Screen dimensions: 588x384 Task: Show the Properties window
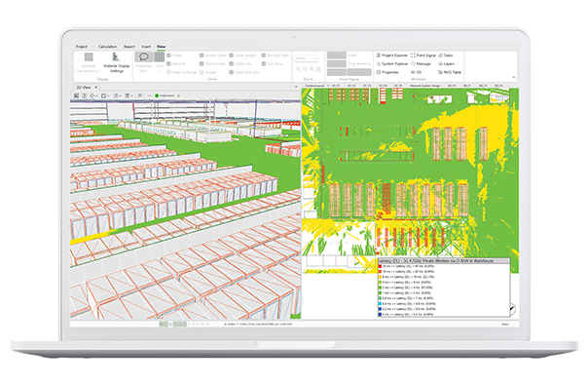pyautogui.click(x=387, y=72)
